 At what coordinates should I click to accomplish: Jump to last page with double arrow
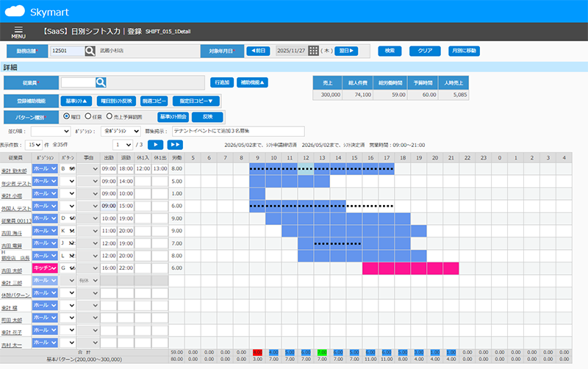point(175,145)
